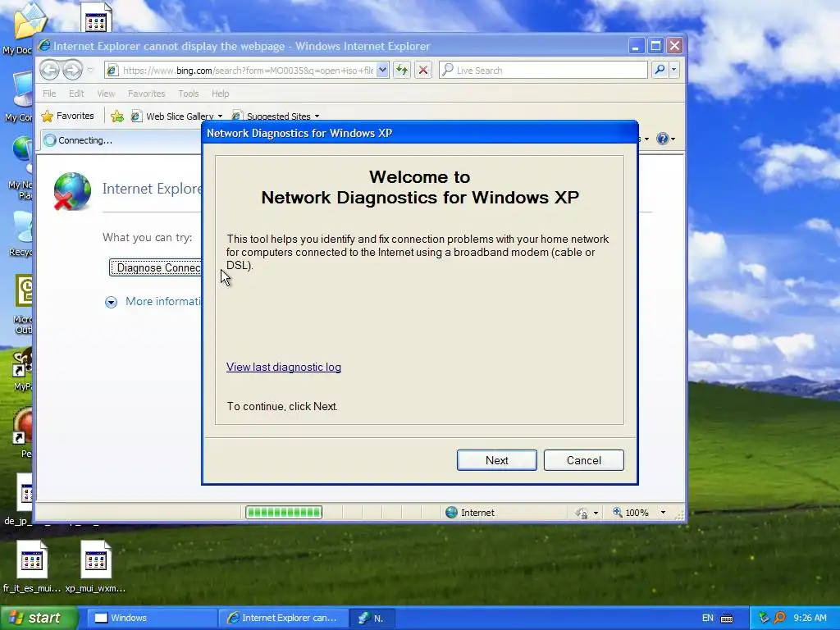Click the network connection tray icon
The image size is (840, 630).
point(764,618)
